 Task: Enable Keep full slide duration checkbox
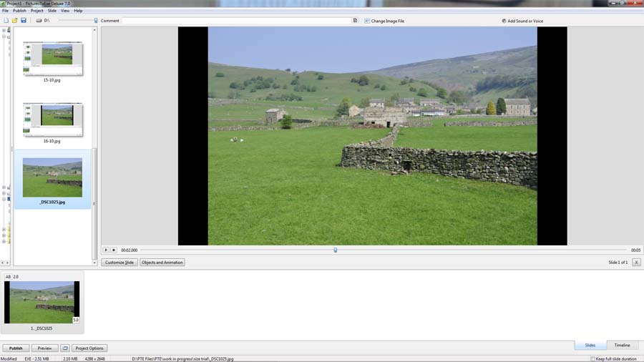592,358
